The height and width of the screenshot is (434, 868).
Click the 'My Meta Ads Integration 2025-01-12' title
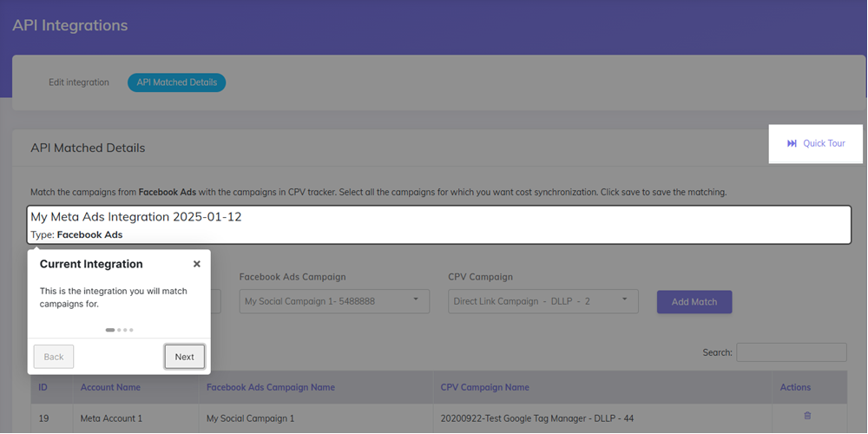point(136,217)
